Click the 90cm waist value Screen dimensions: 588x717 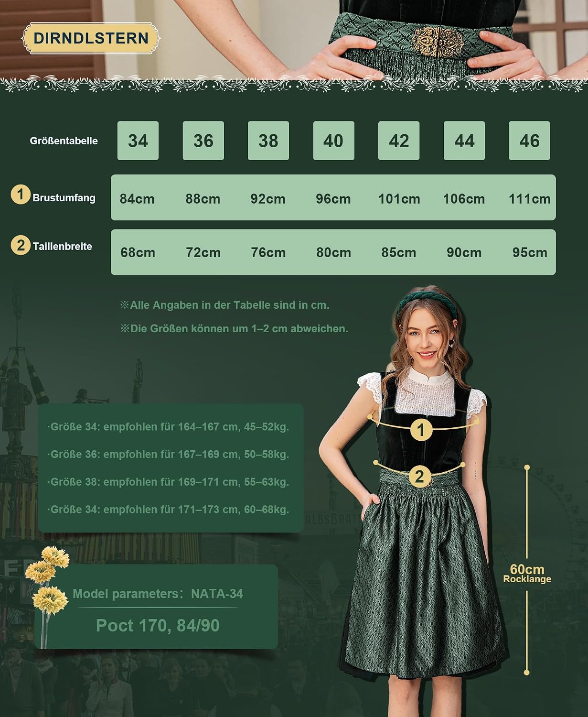[464, 252]
